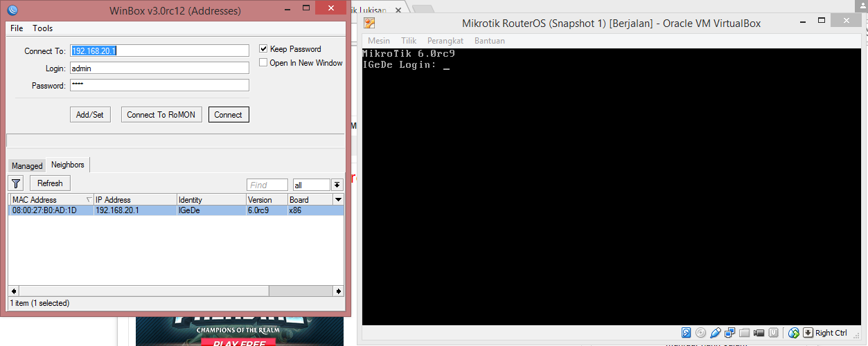Click the CPU virtualization indicator in VirtualBox
Viewport: 868px width, 346px height.
click(x=774, y=333)
